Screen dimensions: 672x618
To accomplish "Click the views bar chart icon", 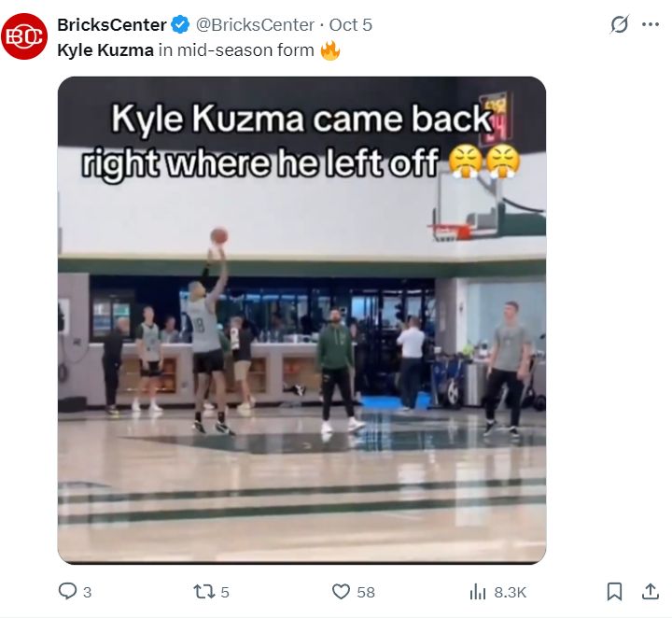I will [x=478, y=591].
